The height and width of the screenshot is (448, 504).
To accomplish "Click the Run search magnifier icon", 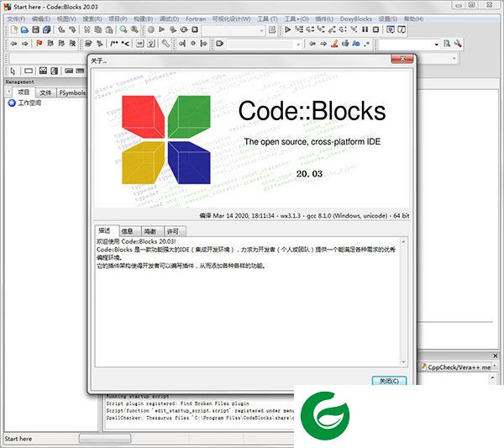I will coord(447,44).
